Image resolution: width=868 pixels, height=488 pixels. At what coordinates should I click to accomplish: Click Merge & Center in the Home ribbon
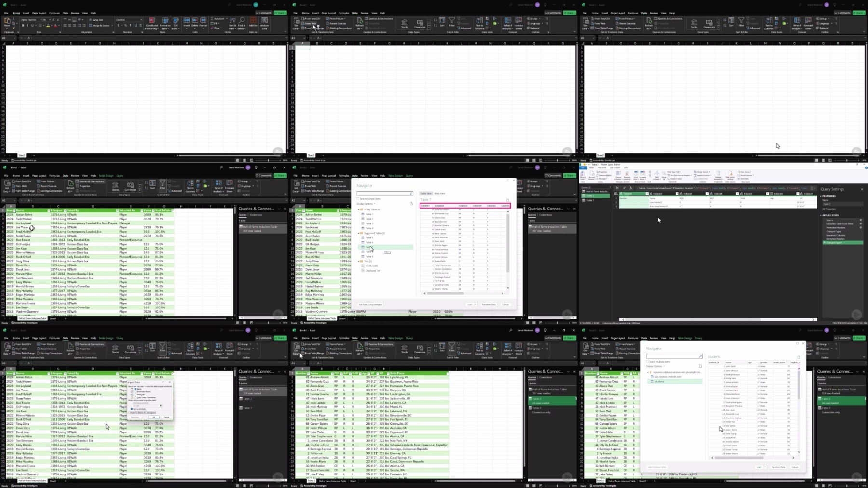(x=99, y=26)
